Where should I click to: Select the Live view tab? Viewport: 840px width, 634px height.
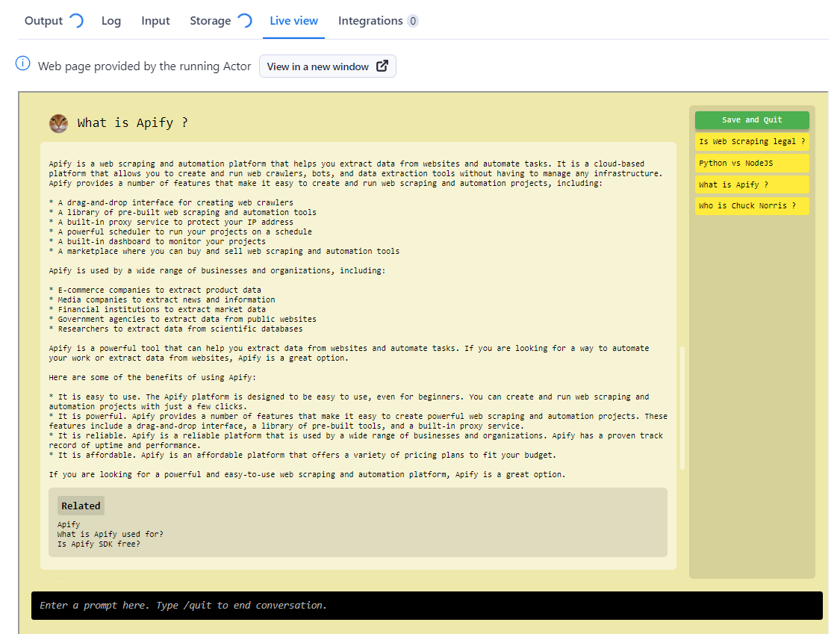pyautogui.click(x=293, y=21)
